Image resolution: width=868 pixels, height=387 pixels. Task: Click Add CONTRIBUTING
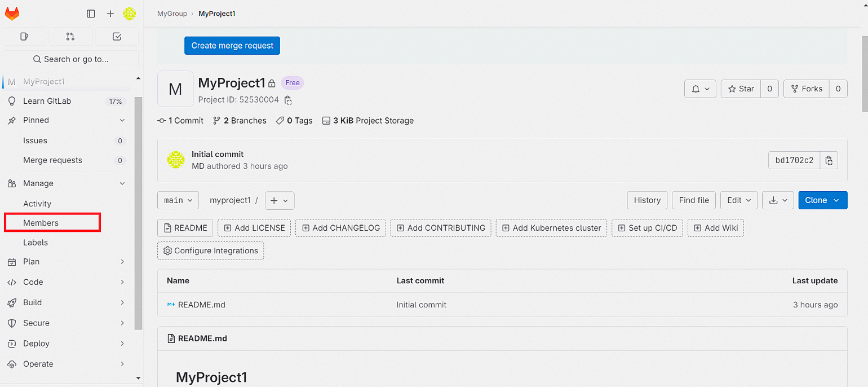(441, 228)
